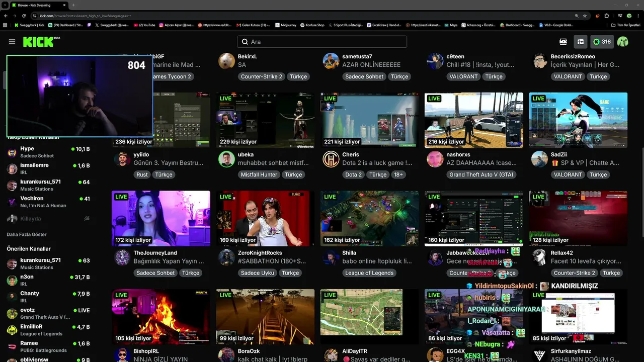Open ismailemre channel avatar in sidebar
Image resolution: width=644 pixels, height=362 pixels.
coord(12,169)
